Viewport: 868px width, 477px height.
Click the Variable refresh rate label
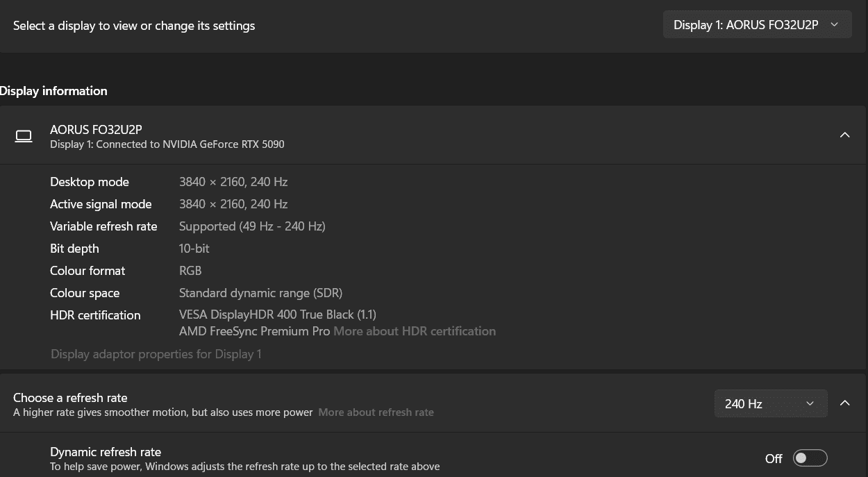pos(103,226)
